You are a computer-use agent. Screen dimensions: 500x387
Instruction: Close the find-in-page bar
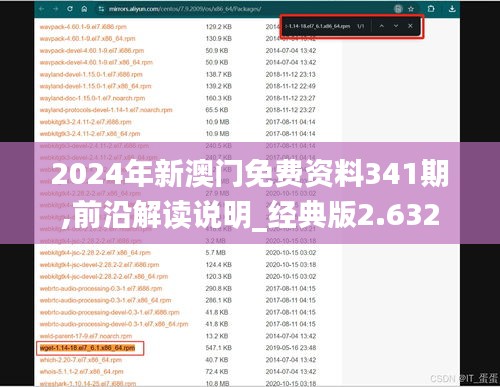[x=410, y=26]
